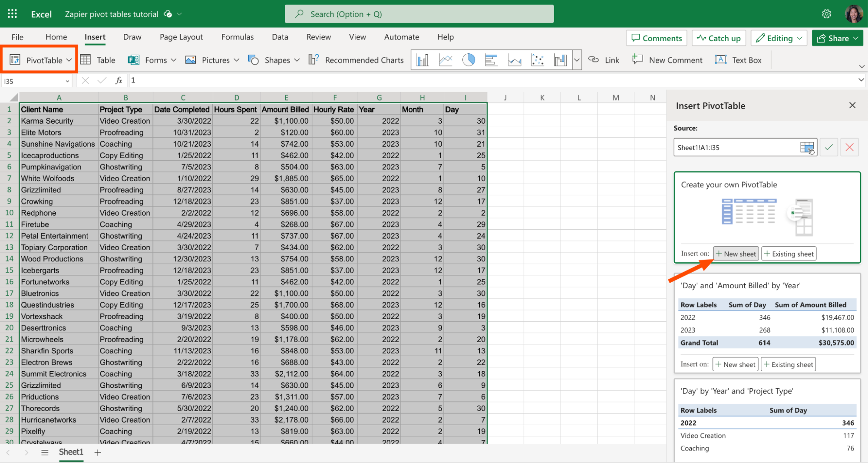Click the Search box
The height and width of the screenshot is (465, 868).
tap(419, 14)
